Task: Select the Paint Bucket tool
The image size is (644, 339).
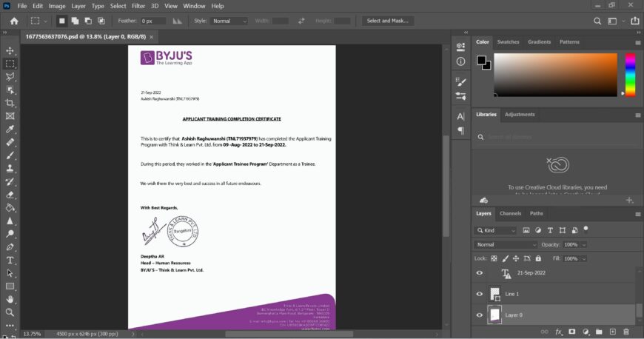Action: coord(10,208)
